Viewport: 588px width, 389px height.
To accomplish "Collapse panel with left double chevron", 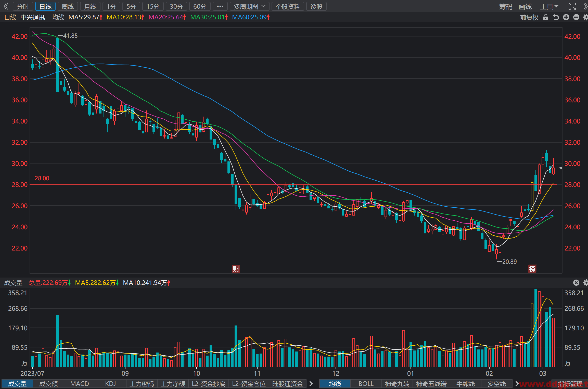I will click(6, 6).
